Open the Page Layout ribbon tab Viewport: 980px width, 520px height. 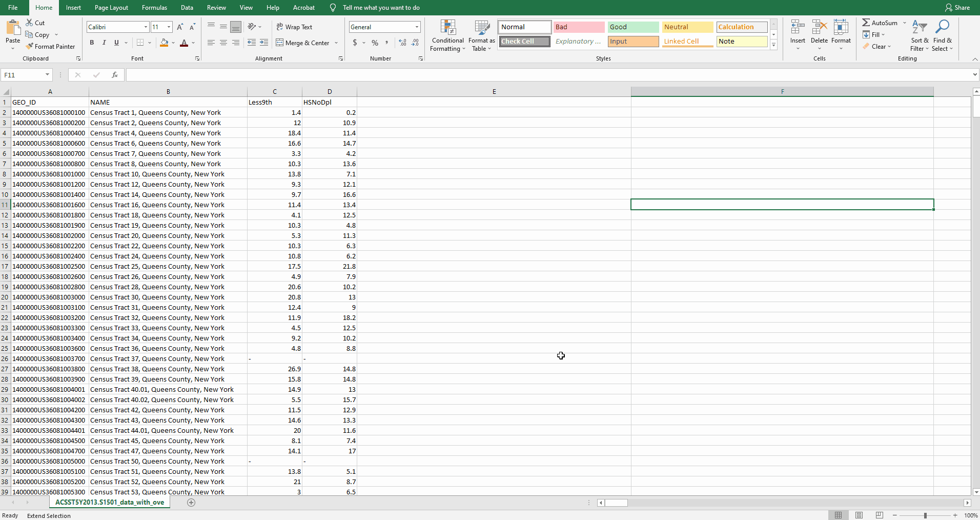click(111, 8)
